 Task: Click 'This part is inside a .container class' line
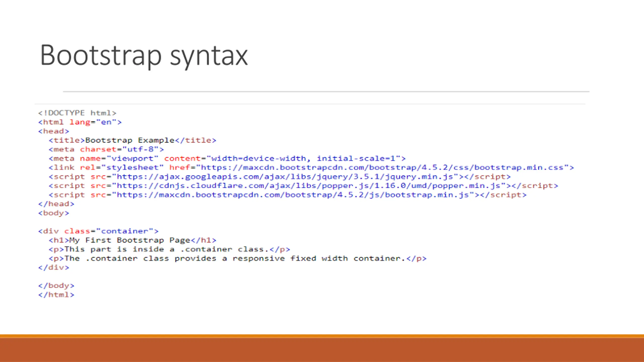click(169, 249)
